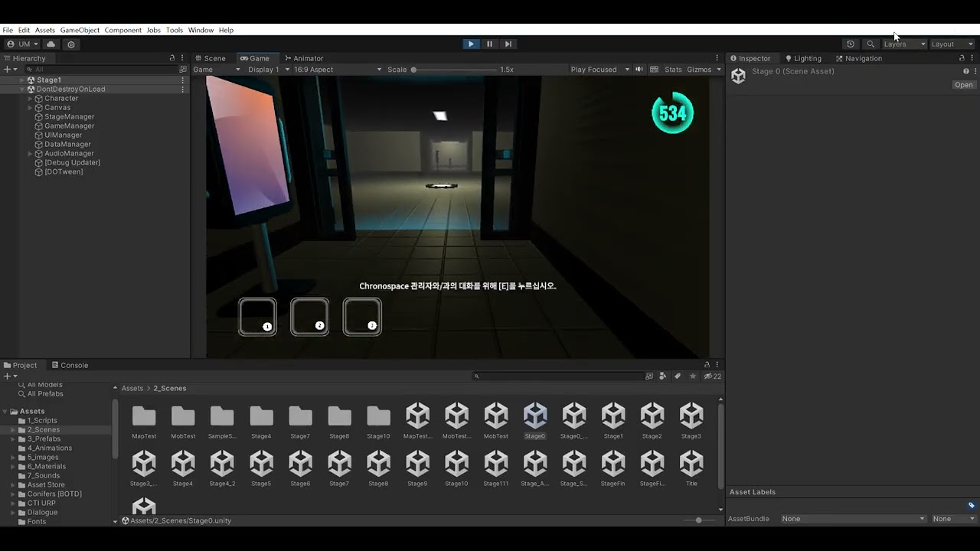Expand the Canvas object
The height and width of the screenshot is (551, 980).
point(30,107)
